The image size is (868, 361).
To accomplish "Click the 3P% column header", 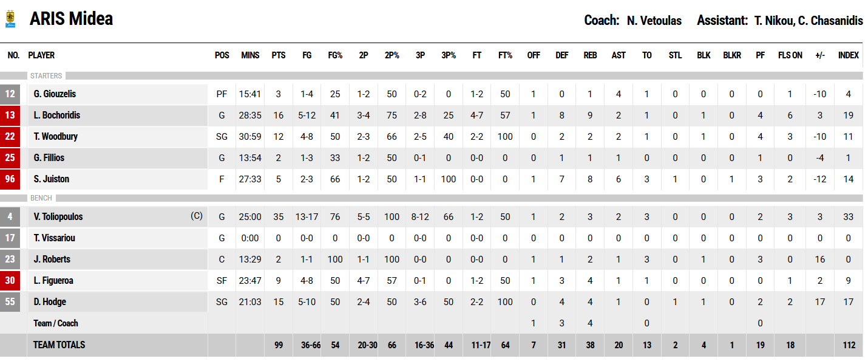I will (x=449, y=55).
